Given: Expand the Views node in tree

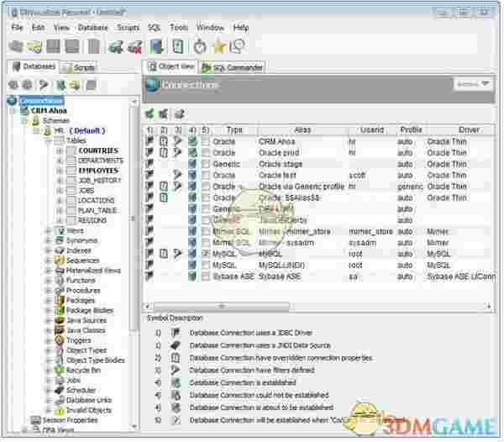Looking at the screenshot, I should (48, 231).
